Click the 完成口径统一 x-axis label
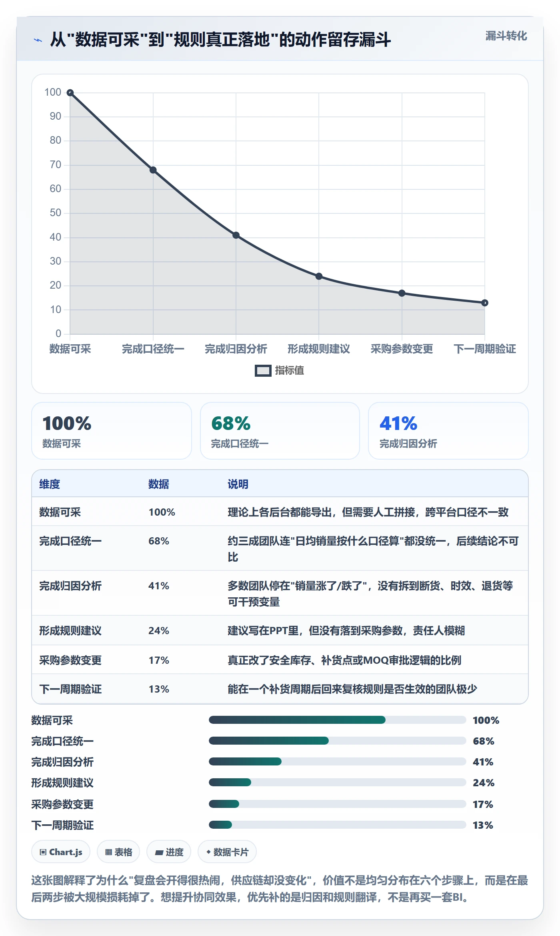The height and width of the screenshot is (936, 560). 153,349
